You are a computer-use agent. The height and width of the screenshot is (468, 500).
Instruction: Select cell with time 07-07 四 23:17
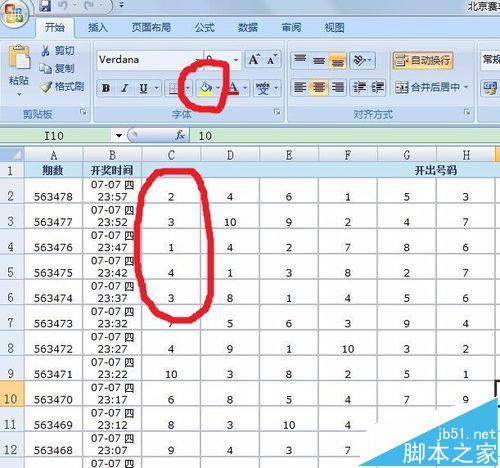point(112,394)
